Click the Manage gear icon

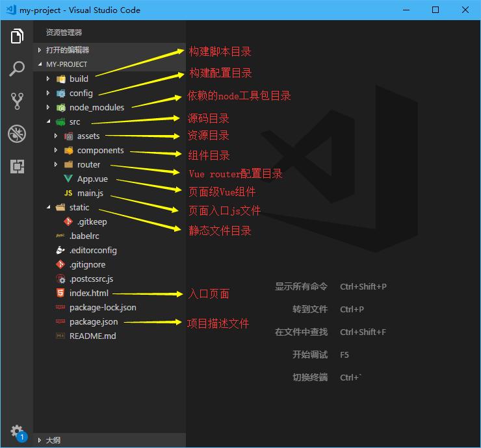16,431
